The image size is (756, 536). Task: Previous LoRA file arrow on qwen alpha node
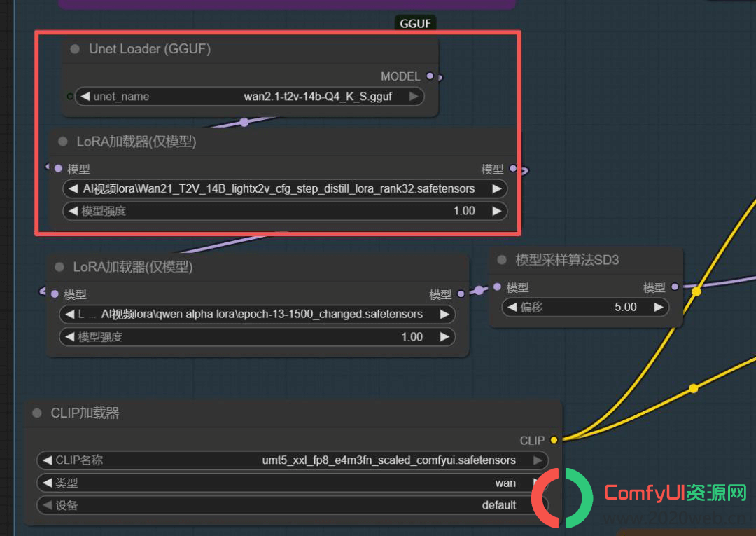tap(69, 315)
